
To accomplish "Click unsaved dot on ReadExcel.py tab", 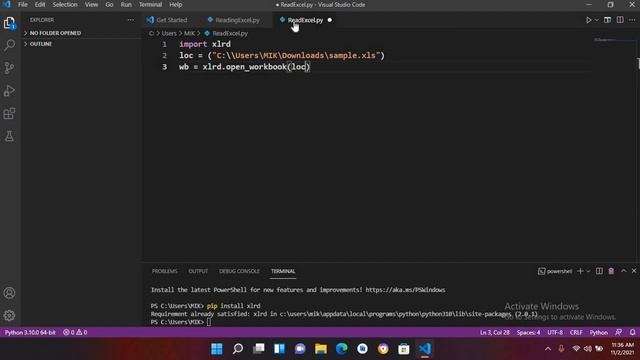I will point(329,20).
